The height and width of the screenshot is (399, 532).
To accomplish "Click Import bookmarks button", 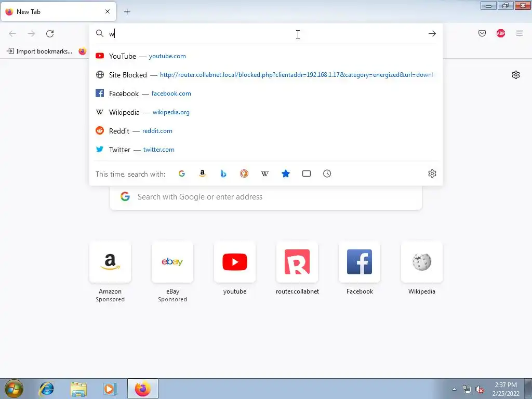I will pyautogui.click(x=39, y=51).
